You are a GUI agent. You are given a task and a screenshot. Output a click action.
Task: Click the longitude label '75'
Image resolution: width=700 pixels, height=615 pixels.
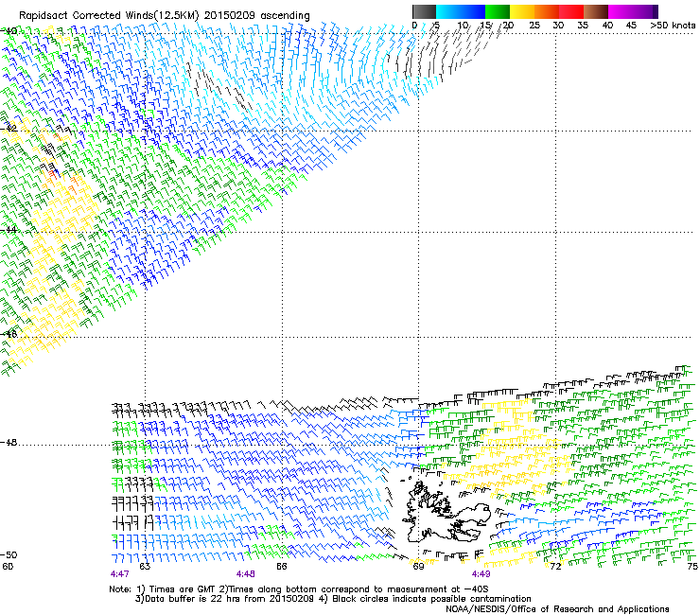[692, 567]
